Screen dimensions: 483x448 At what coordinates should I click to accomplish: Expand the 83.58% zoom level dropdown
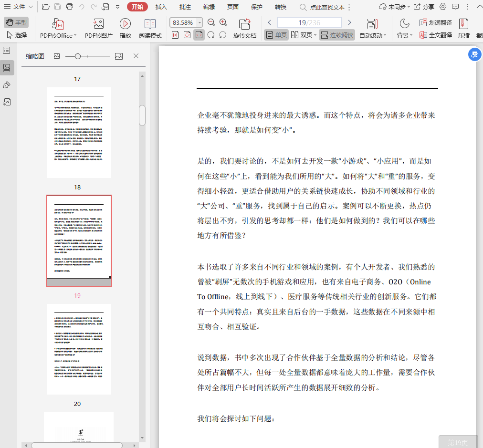(x=199, y=22)
